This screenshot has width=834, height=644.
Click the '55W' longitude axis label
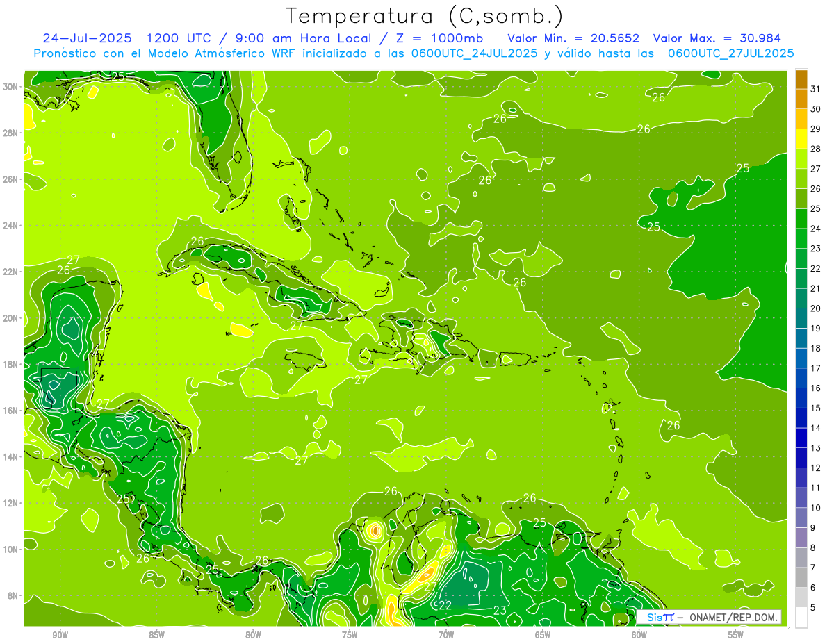pyautogui.click(x=736, y=635)
